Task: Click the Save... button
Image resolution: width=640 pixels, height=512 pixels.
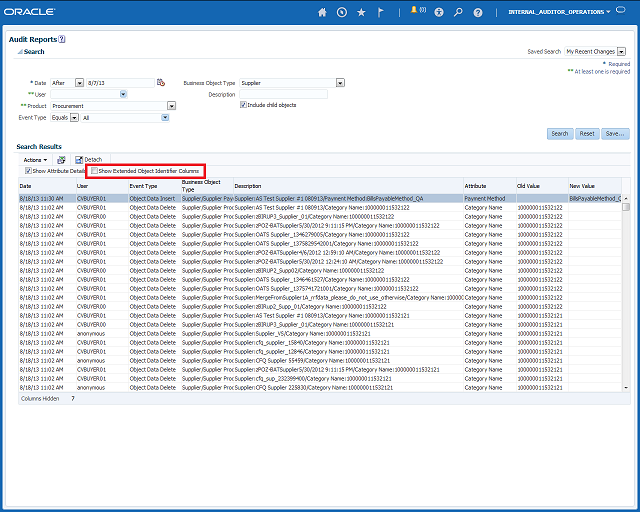Action: coord(615,134)
